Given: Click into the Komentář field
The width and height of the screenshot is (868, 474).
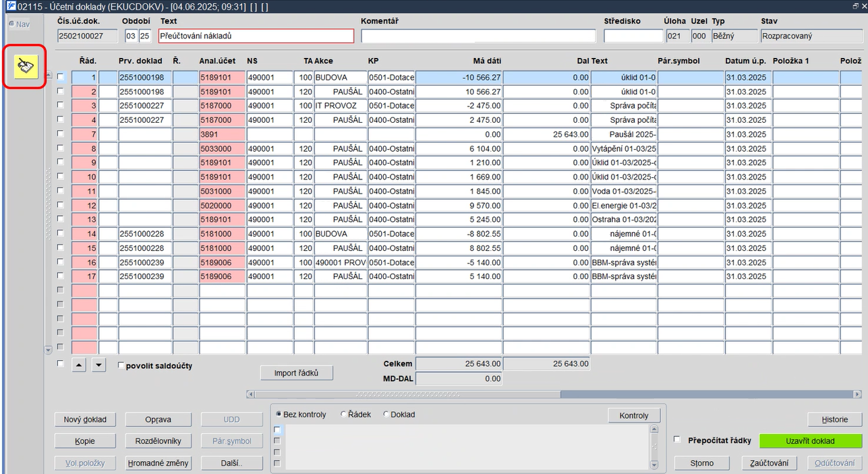Looking at the screenshot, I should 479,36.
